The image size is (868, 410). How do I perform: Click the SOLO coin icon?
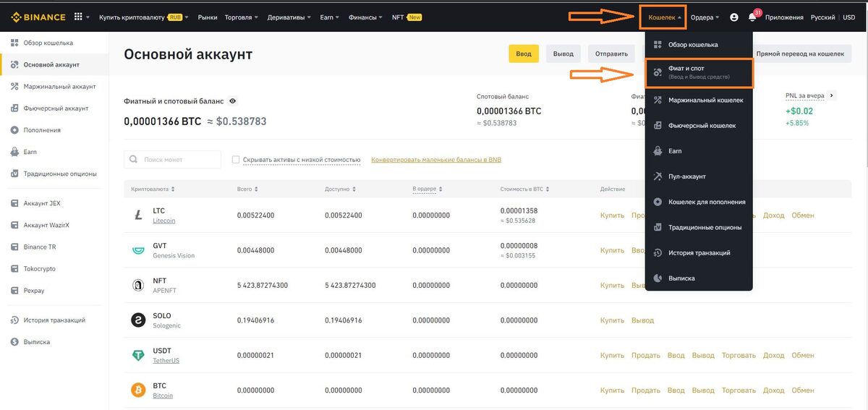point(138,320)
